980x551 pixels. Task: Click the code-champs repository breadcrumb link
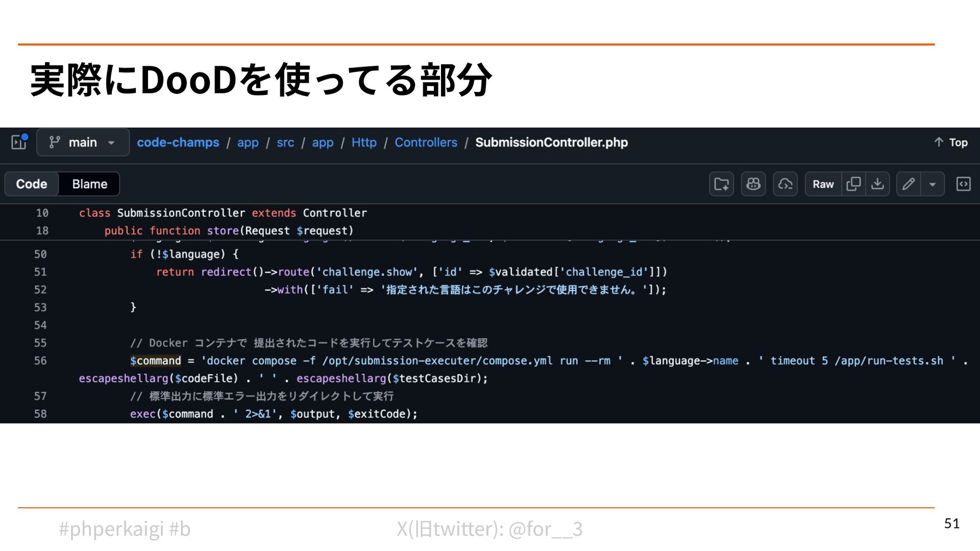[178, 142]
